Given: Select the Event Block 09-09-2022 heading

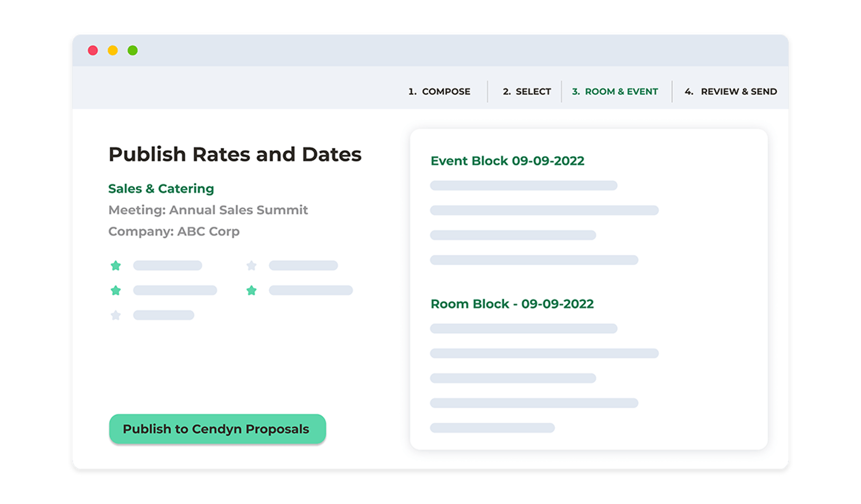Looking at the screenshot, I should pos(507,161).
